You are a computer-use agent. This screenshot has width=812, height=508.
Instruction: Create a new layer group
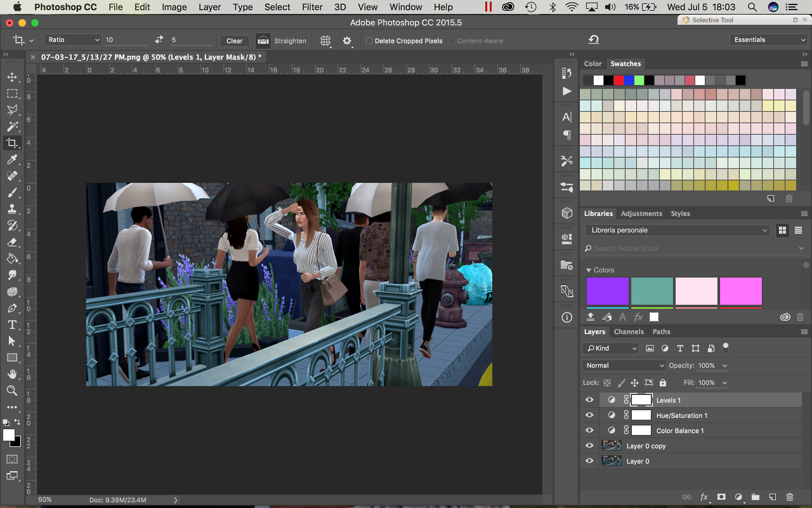[756, 497]
